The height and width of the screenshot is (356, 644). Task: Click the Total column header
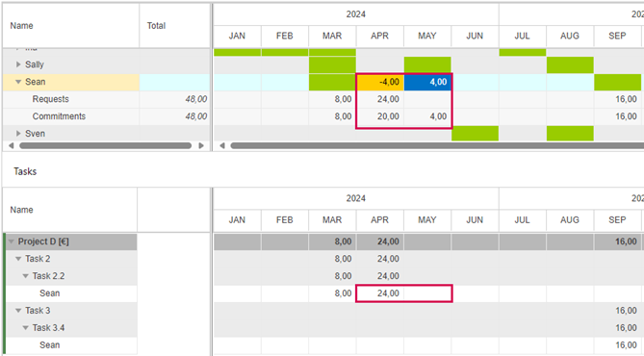[x=175, y=25]
